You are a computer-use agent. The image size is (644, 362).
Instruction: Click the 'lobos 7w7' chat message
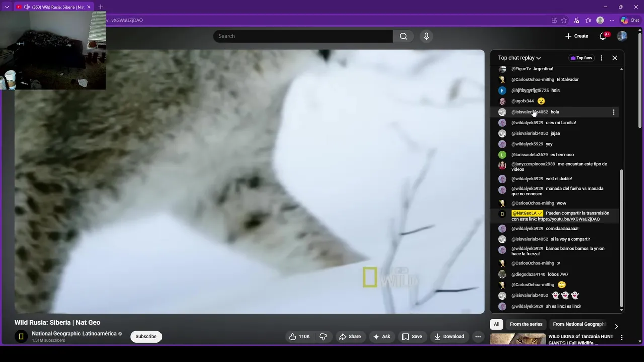tap(558, 275)
